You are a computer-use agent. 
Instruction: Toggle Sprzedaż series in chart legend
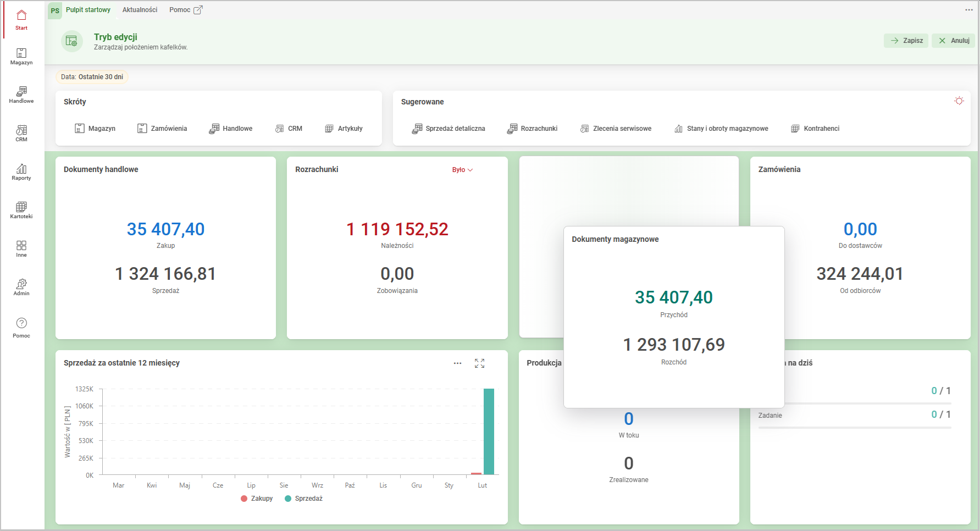click(303, 499)
